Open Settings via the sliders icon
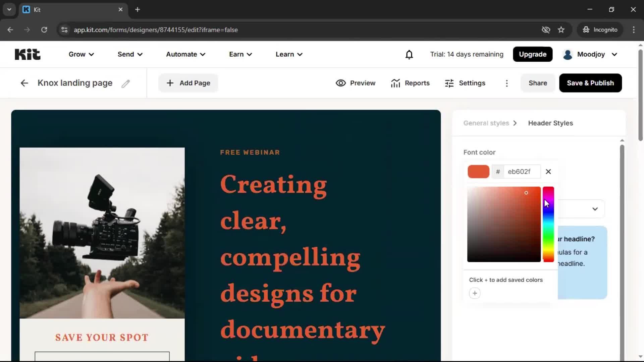644x362 pixels. 449,83
